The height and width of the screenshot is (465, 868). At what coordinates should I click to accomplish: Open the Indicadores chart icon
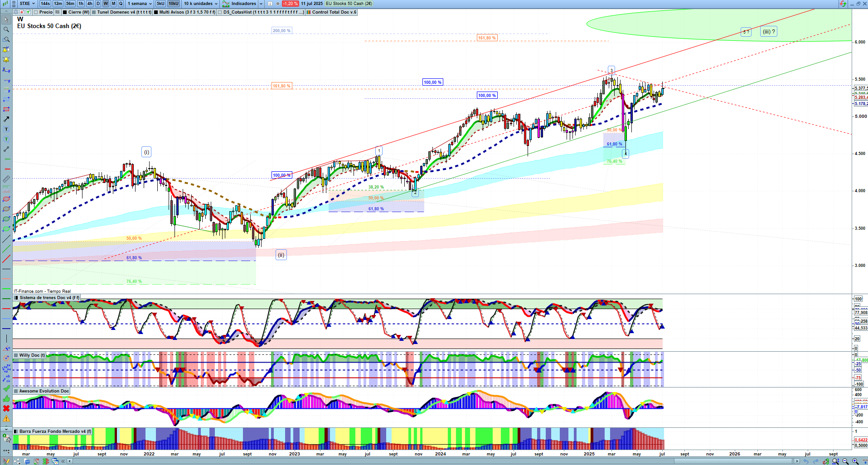pos(226,4)
